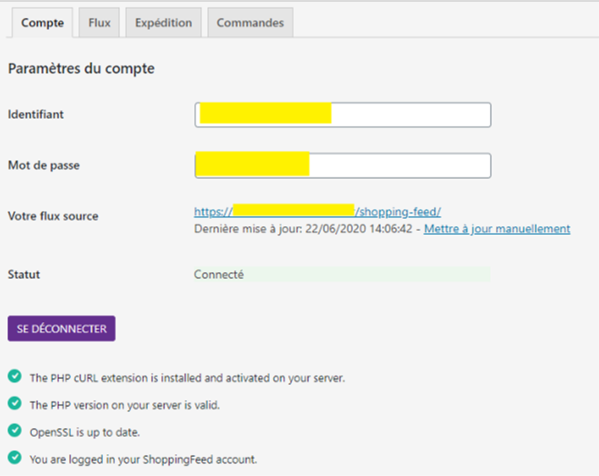Focus the Mot de passe field
The width and height of the screenshot is (599, 476).
click(343, 165)
